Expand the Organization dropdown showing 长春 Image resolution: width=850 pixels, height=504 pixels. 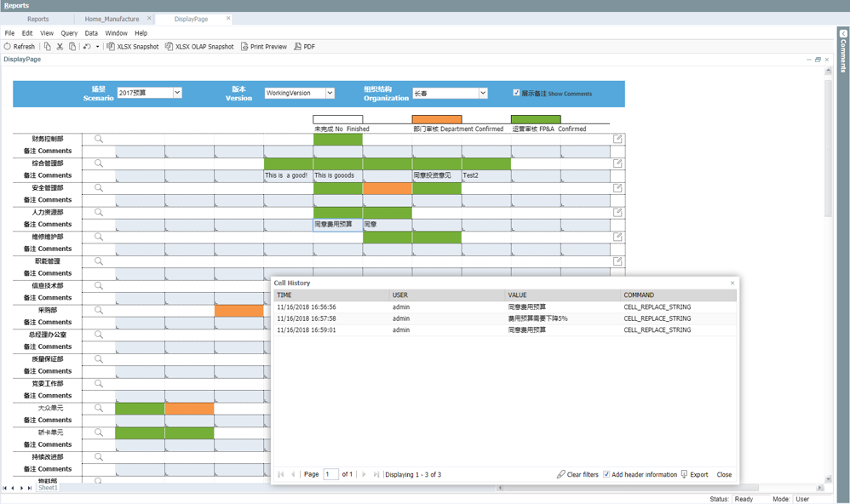pyautogui.click(x=483, y=93)
